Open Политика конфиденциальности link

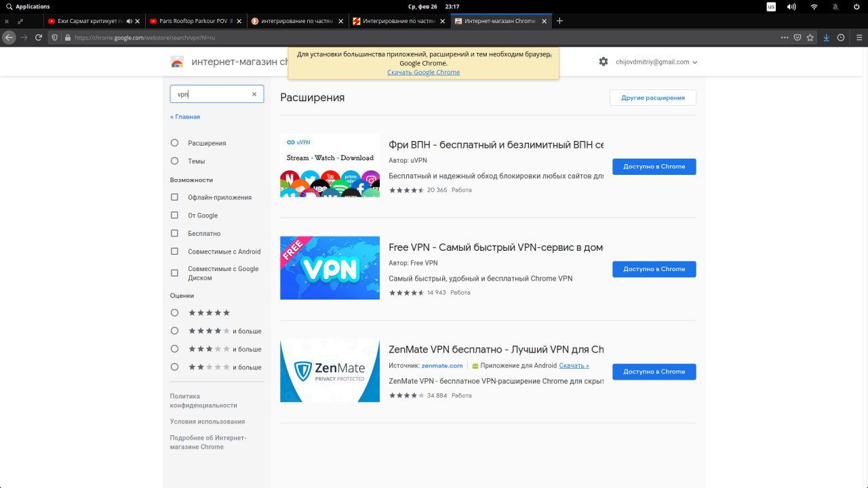coord(203,401)
